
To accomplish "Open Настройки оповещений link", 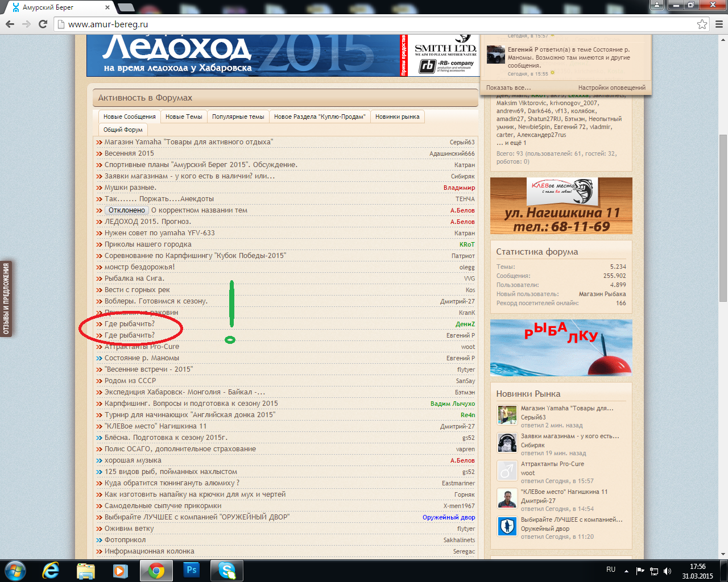I will [x=611, y=88].
